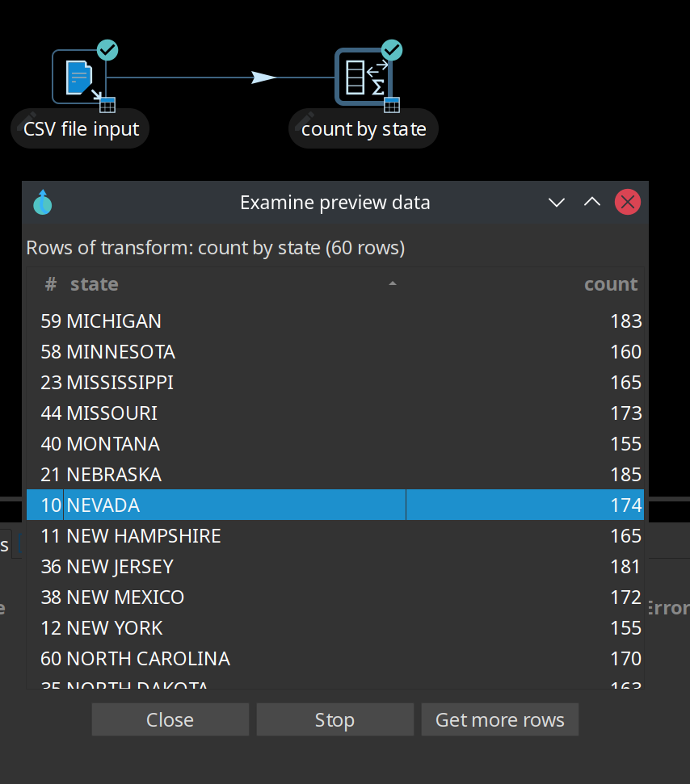Click the green checkmark on count by state

[x=392, y=50]
